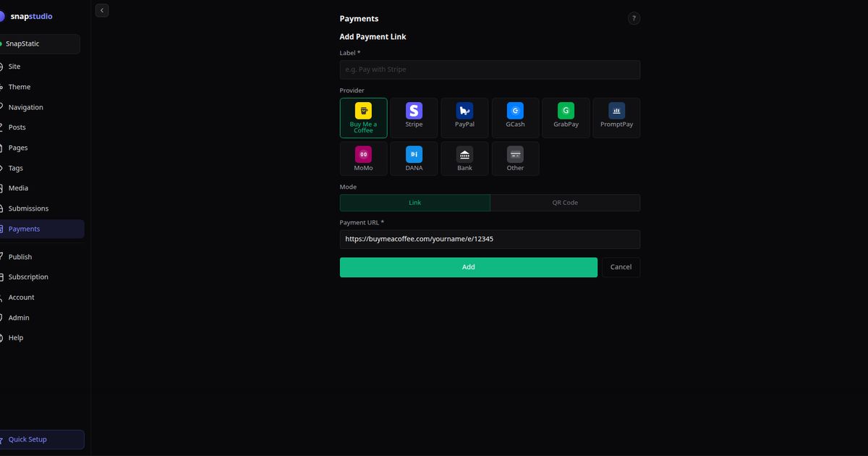Image resolution: width=868 pixels, height=456 pixels.
Task: Pick PayPal provider tile
Action: [x=464, y=118]
